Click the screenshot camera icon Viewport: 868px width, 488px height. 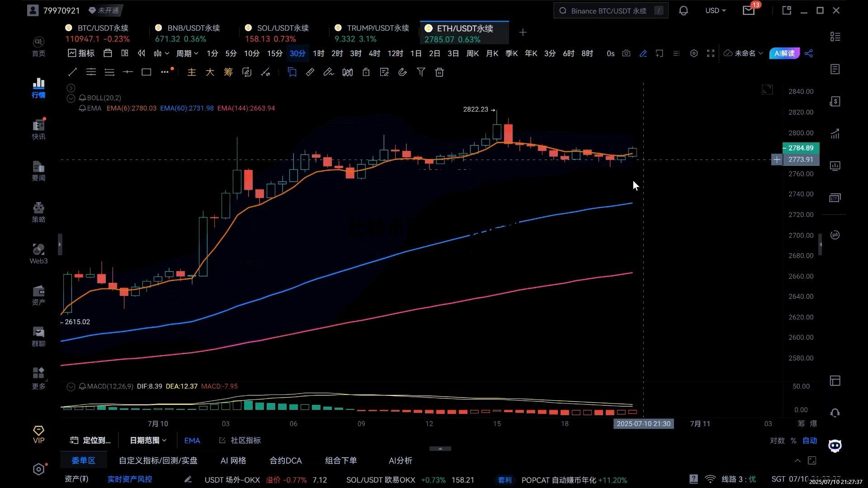coord(626,53)
